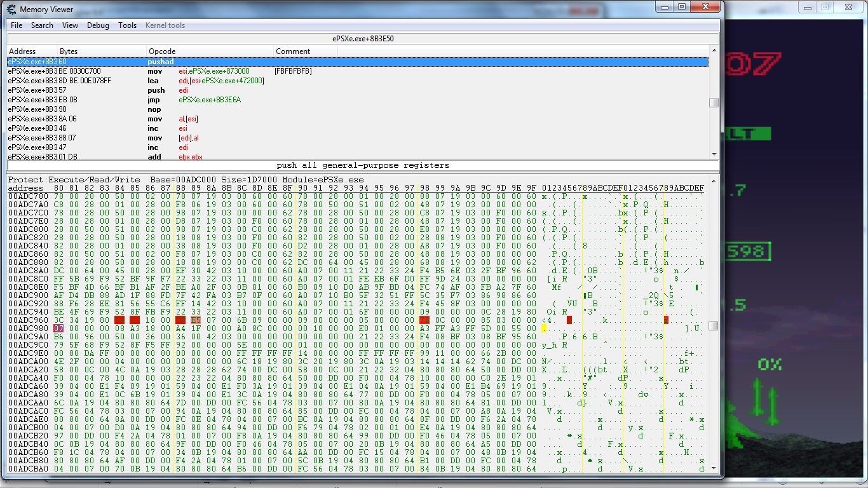868x488 pixels.
Task: Open the View menu
Action: point(70,25)
